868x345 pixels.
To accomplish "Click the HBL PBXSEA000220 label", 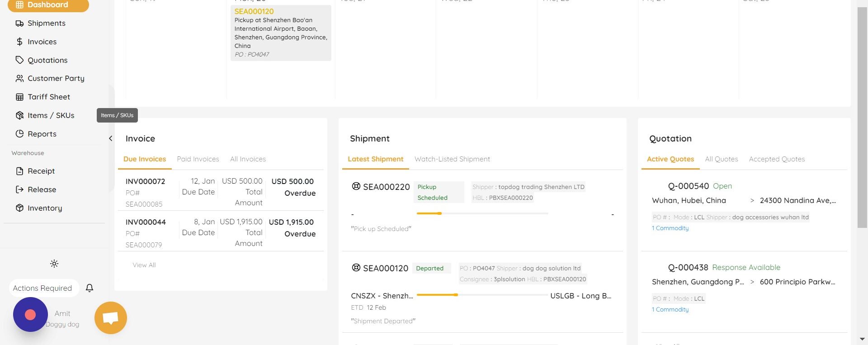I will point(503,198).
